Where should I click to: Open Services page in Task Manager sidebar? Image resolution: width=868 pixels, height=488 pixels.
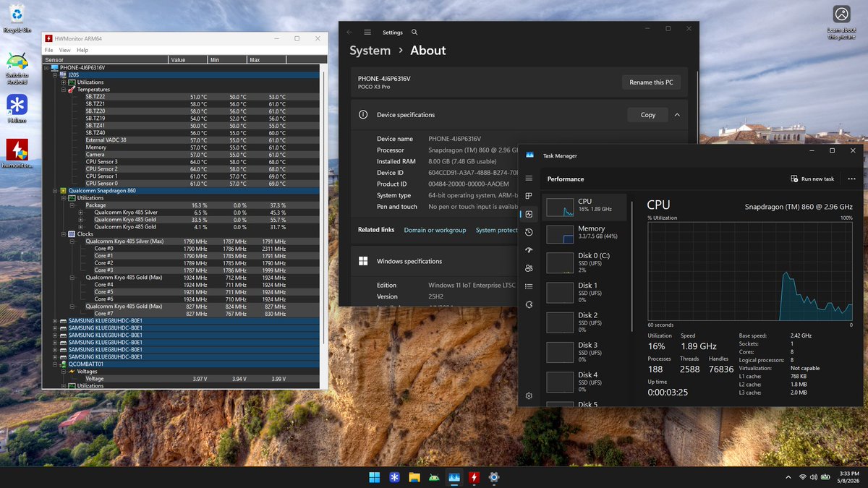(x=529, y=304)
